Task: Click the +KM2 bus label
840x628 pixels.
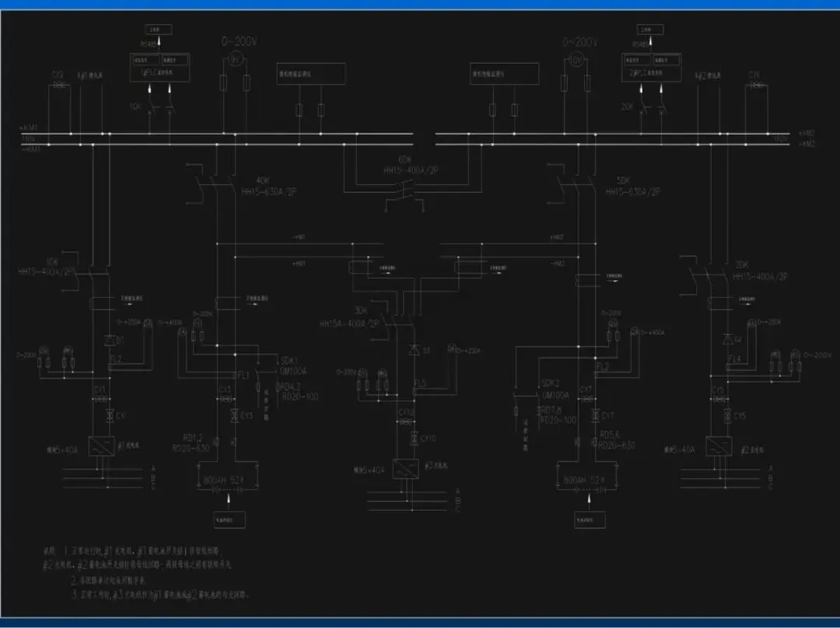Action: [x=807, y=134]
